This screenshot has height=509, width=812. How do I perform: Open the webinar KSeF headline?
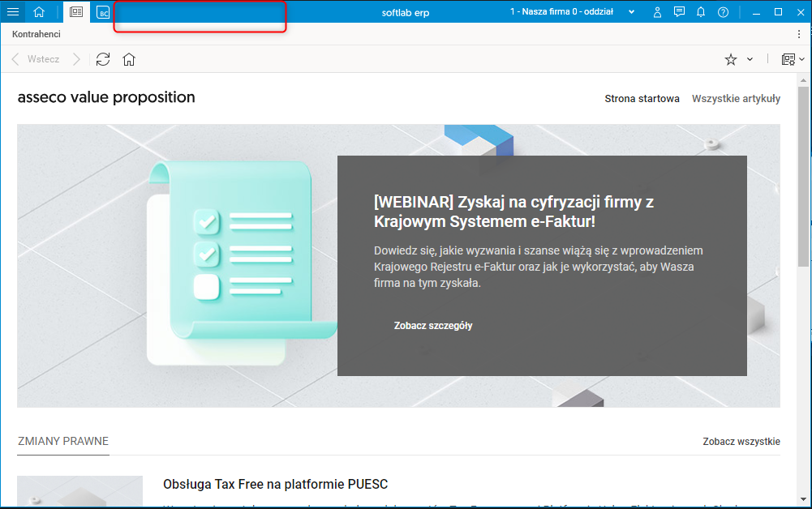pos(513,212)
